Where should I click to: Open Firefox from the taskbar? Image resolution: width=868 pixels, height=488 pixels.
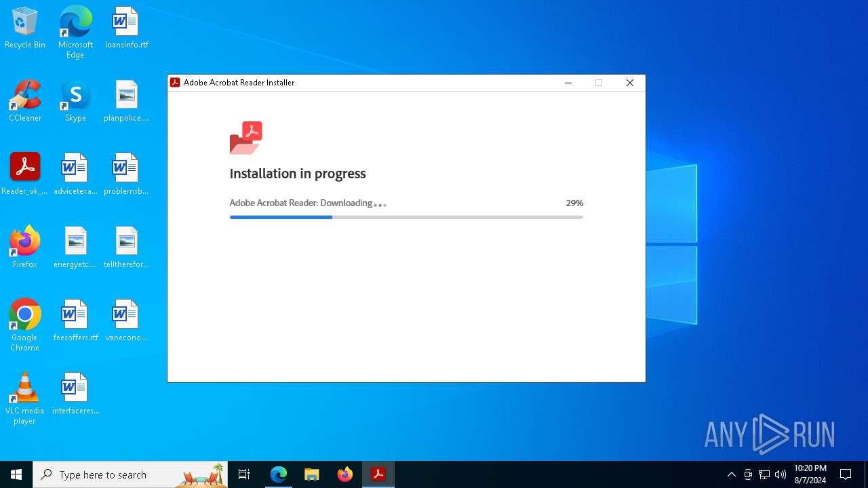click(345, 474)
